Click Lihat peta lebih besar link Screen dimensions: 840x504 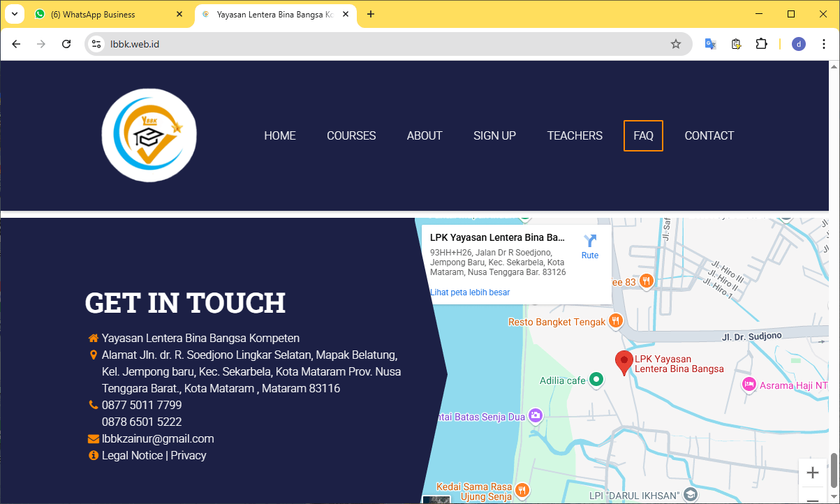click(470, 292)
